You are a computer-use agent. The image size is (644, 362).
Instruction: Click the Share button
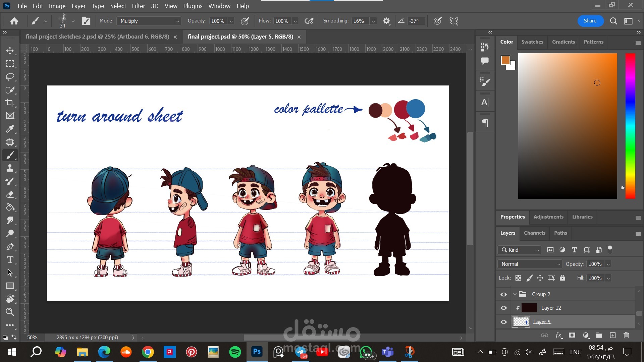click(x=590, y=21)
